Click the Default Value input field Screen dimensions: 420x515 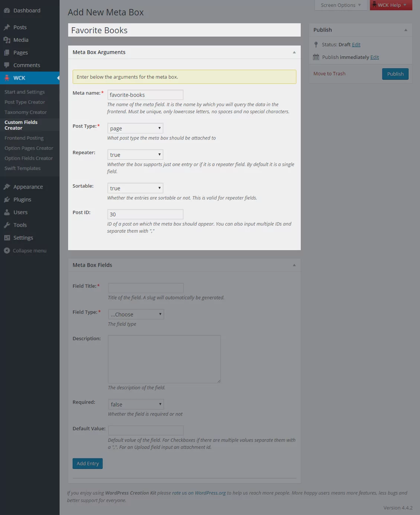[146, 430]
